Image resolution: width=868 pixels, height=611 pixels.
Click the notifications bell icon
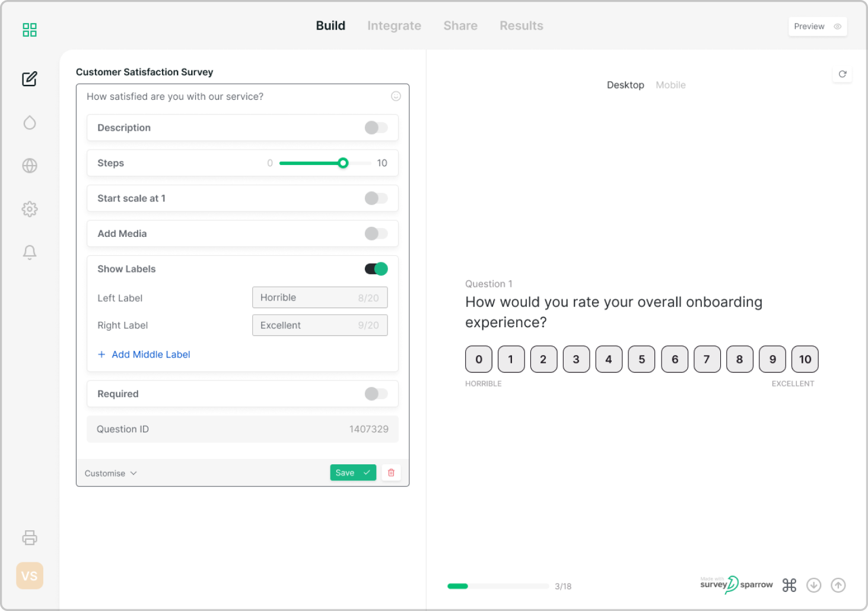30,252
